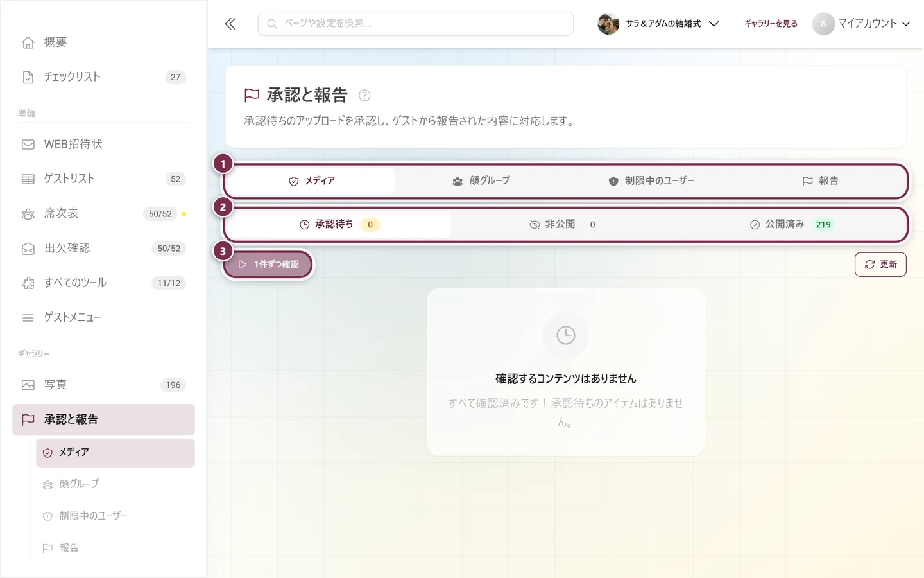Click the search field ページや設定を検索
The height and width of the screenshot is (578, 924).
pos(416,24)
